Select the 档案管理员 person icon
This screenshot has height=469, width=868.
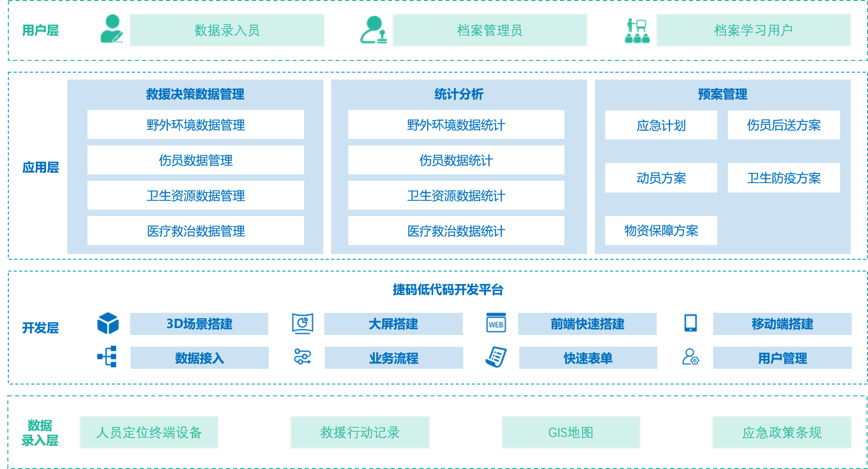[375, 29]
